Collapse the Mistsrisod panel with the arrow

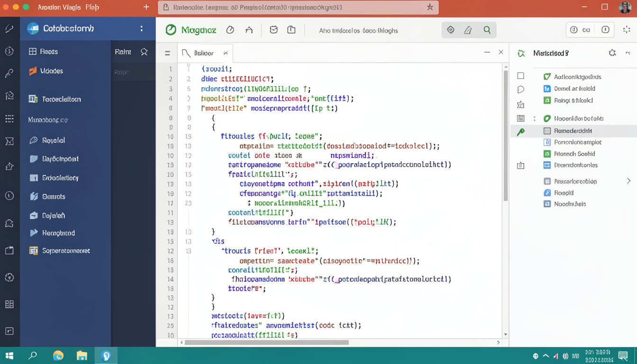pyautogui.click(x=628, y=53)
